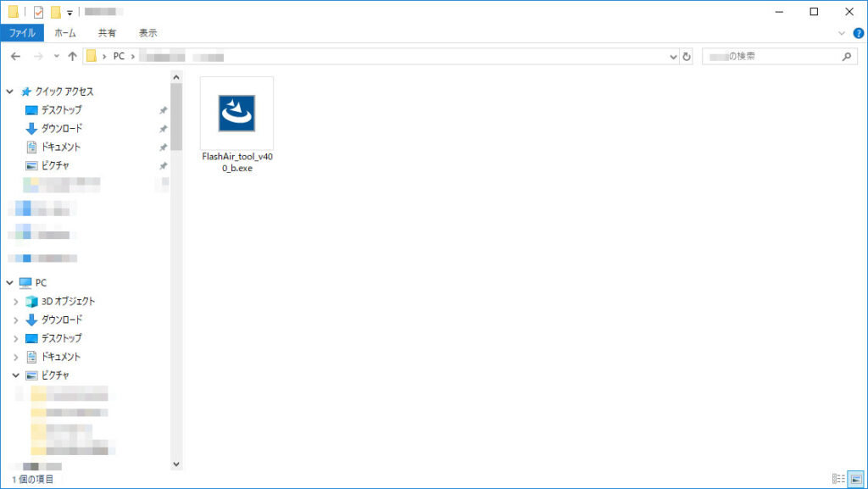The width and height of the screenshot is (868, 489).
Task: Refresh the current folder view
Action: coord(687,57)
